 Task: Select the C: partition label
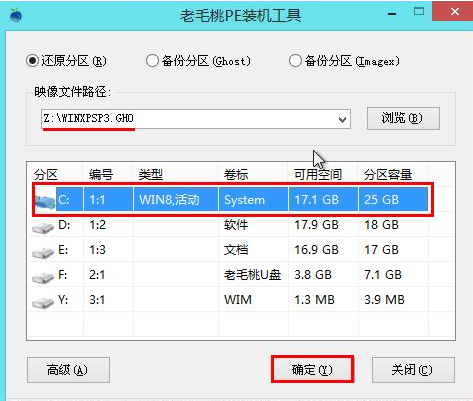pyautogui.click(x=64, y=200)
